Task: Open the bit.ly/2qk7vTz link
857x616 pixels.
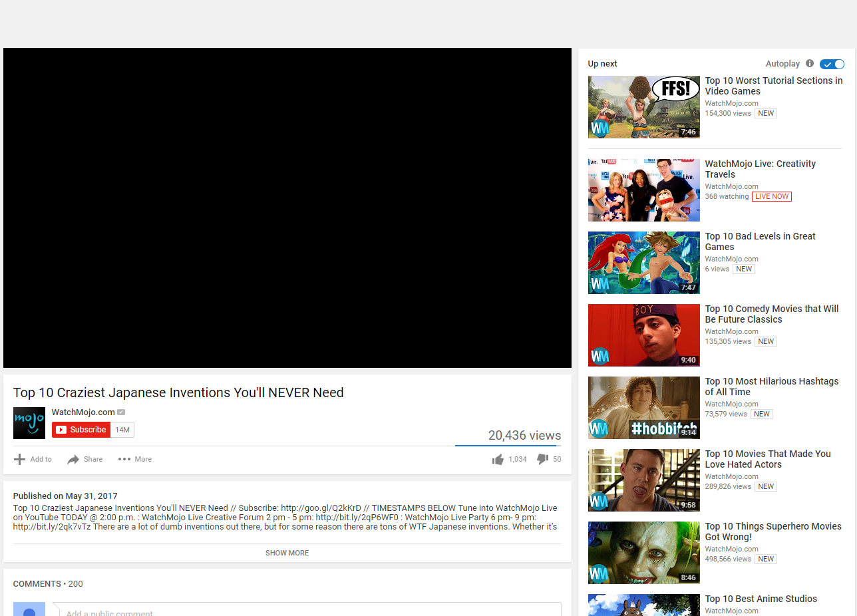Action: [x=52, y=527]
